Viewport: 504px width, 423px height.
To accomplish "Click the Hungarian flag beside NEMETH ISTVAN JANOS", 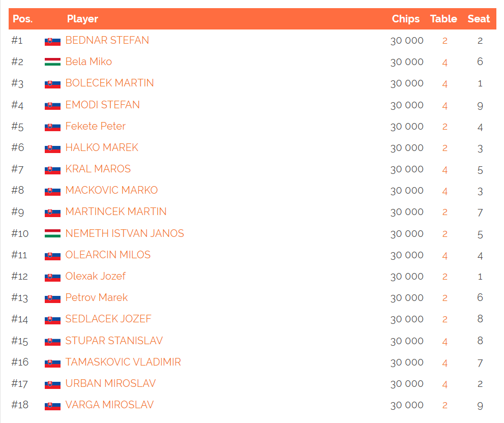I will coord(53,233).
